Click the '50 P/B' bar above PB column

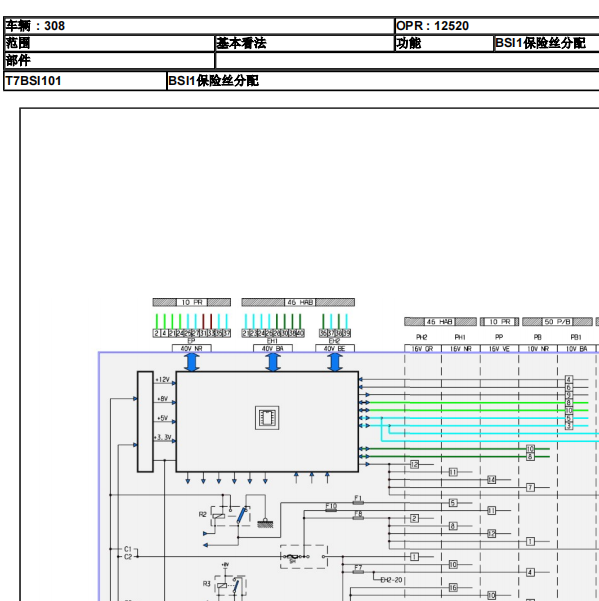point(557,322)
